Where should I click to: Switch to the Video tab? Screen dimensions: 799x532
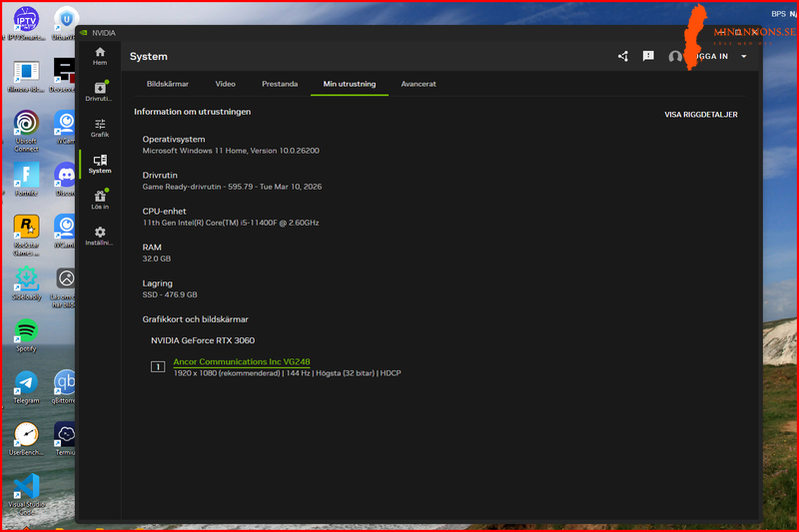tap(226, 84)
